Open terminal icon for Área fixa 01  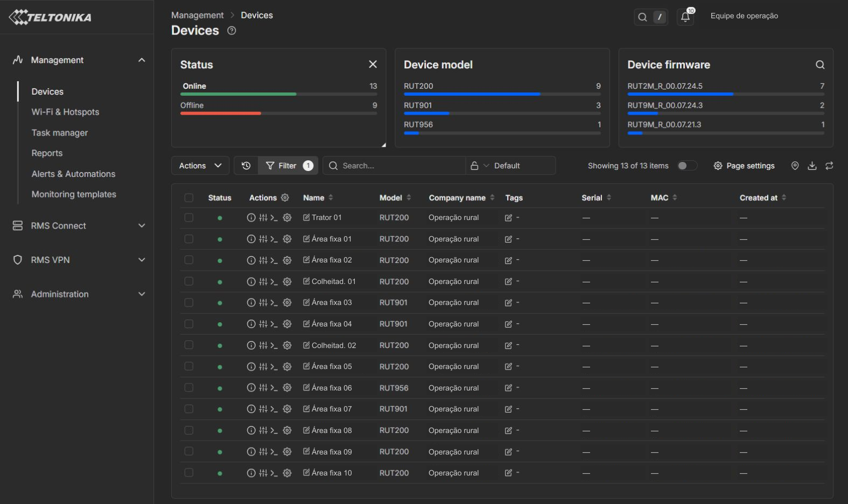click(x=274, y=239)
